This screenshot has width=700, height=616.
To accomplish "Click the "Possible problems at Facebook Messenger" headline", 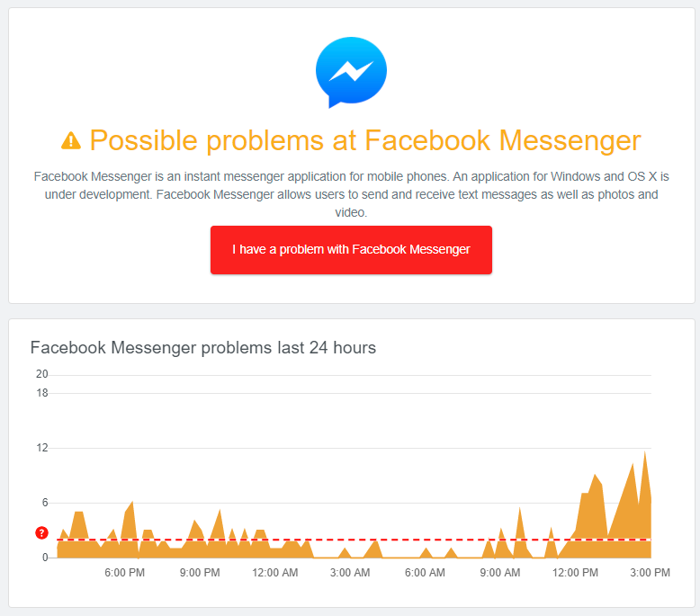I will tap(364, 140).
